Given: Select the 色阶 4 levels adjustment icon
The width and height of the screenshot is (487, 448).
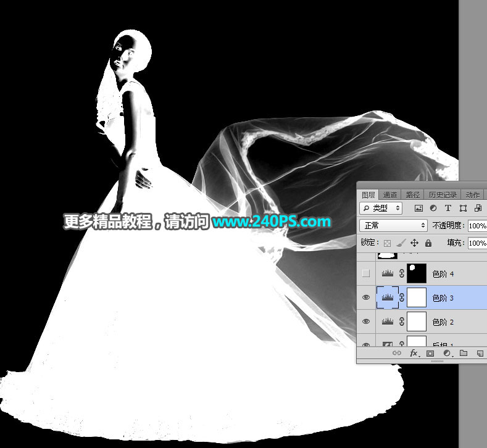Looking at the screenshot, I should [x=387, y=273].
